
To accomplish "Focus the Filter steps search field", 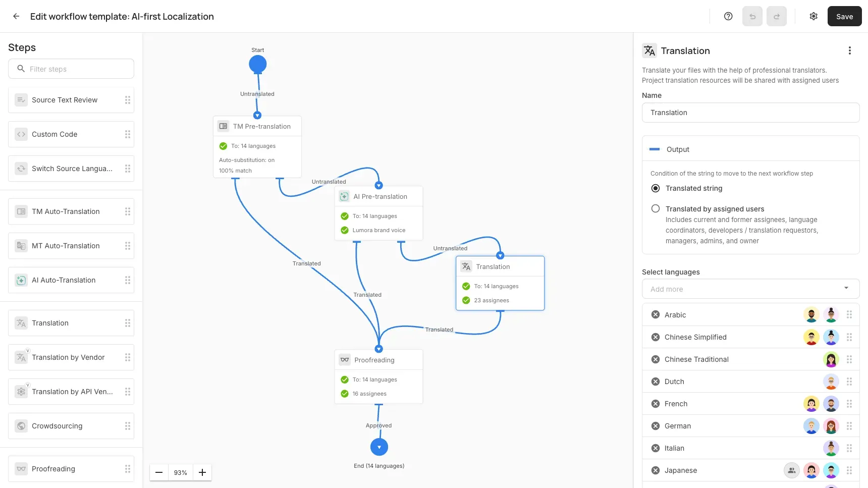I will [71, 69].
